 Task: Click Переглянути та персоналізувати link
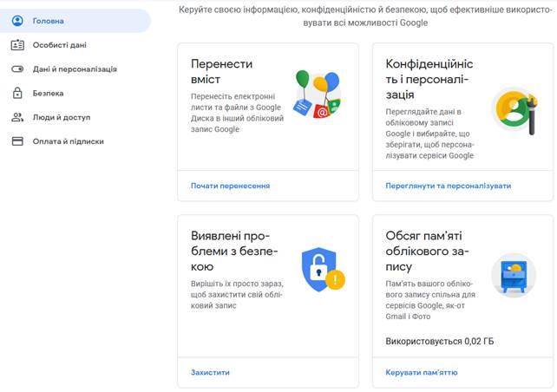coord(449,186)
